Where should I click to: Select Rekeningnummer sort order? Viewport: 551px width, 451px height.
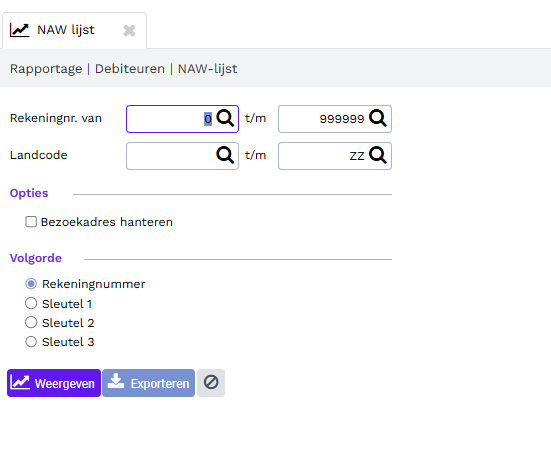click(x=31, y=284)
